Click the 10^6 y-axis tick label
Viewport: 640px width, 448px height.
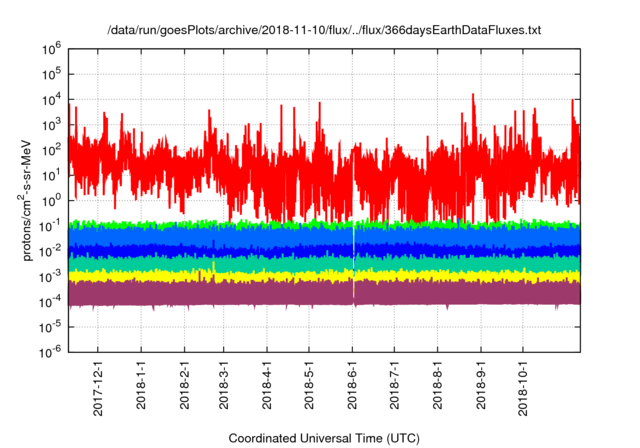coord(51,50)
